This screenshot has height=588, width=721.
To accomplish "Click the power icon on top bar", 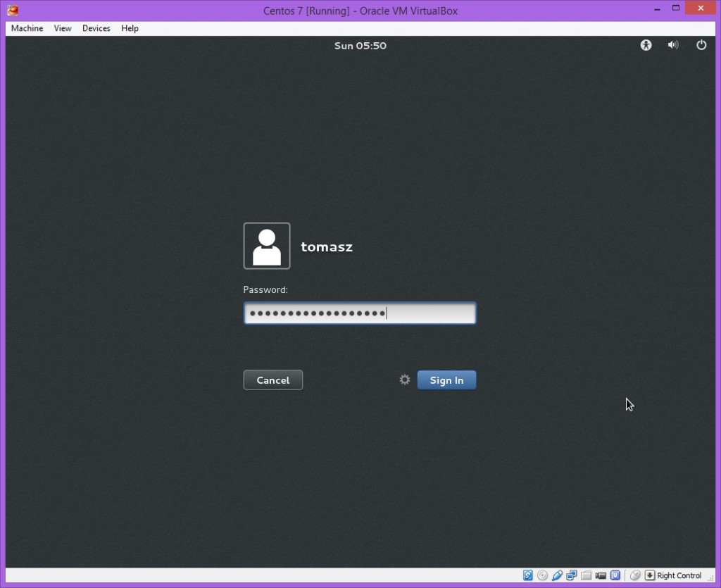I will coord(701,45).
